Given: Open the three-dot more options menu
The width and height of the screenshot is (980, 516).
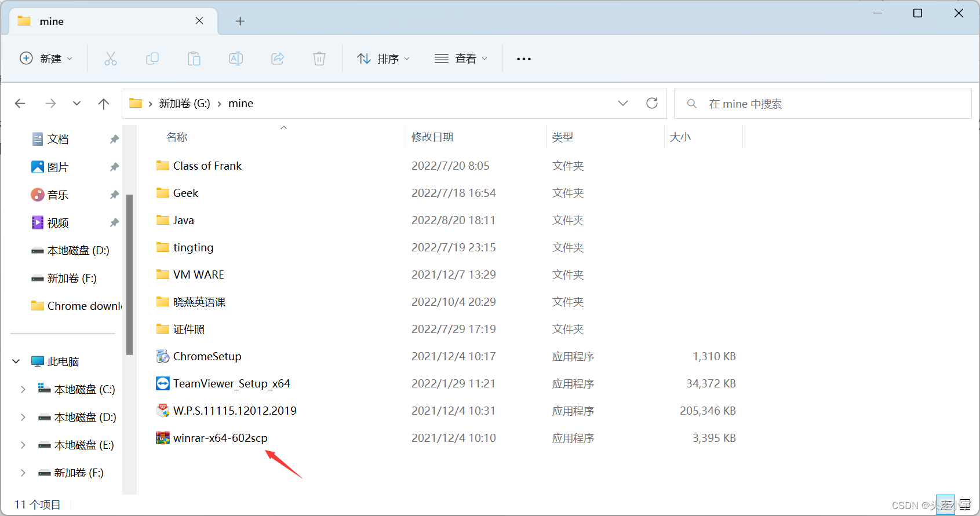Looking at the screenshot, I should coord(524,59).
